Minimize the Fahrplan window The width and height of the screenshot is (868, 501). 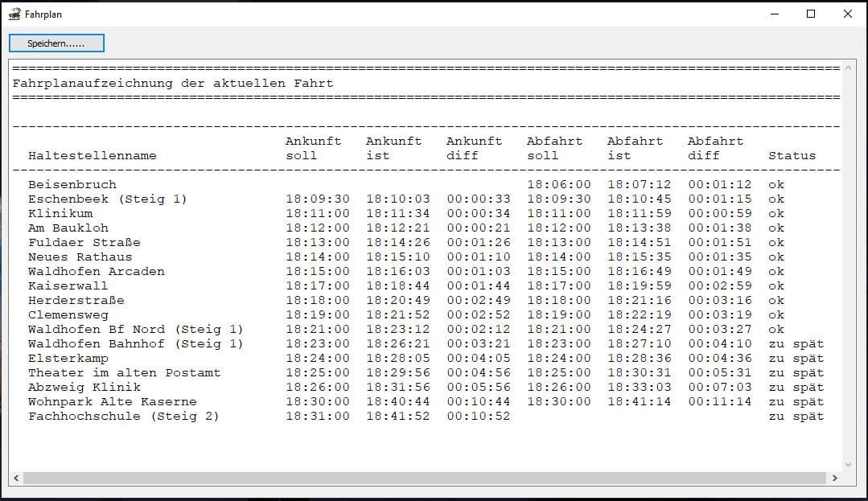tap(774, 14)
